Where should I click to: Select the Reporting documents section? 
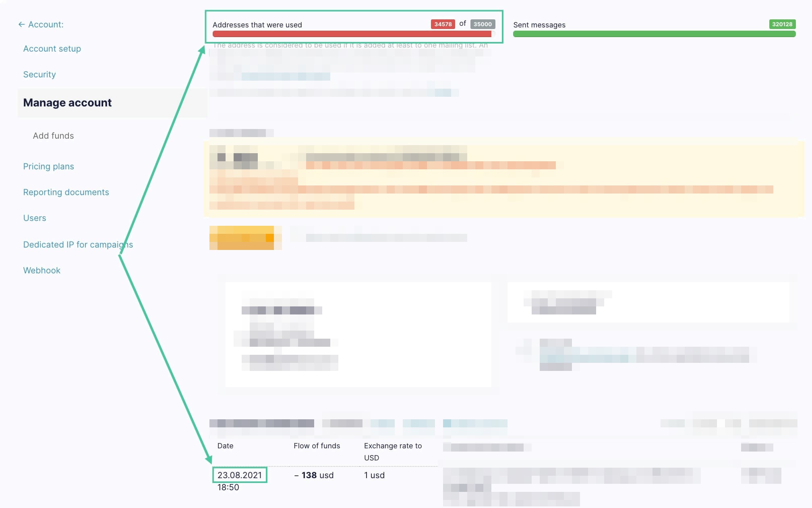(66, 192)
